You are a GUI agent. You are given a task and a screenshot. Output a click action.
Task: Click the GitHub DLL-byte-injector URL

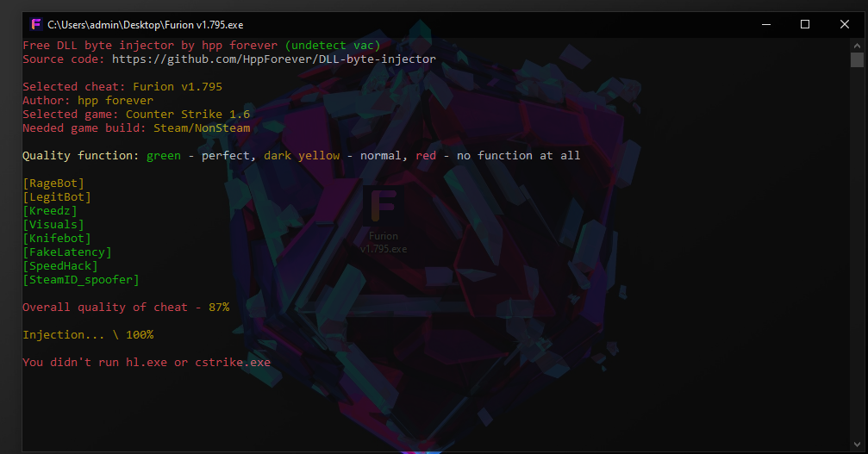(273, 59)
